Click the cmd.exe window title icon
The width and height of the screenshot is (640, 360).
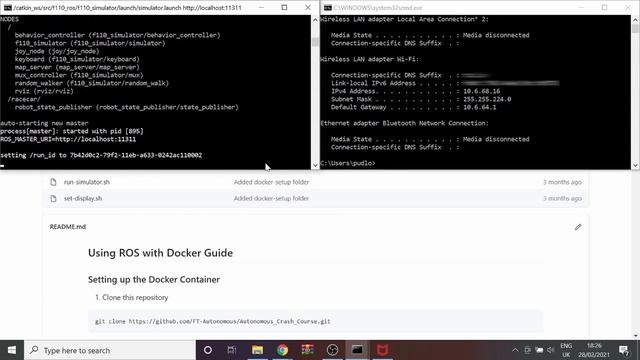327,7
